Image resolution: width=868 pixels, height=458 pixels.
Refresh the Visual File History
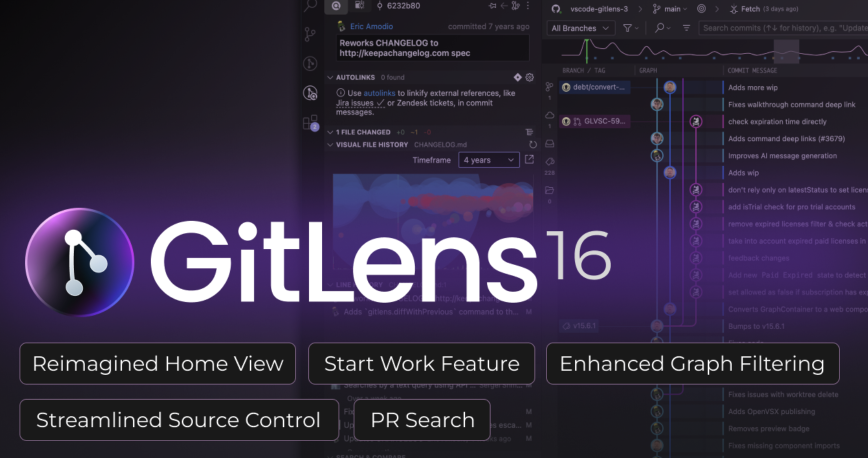click(533, 144)
